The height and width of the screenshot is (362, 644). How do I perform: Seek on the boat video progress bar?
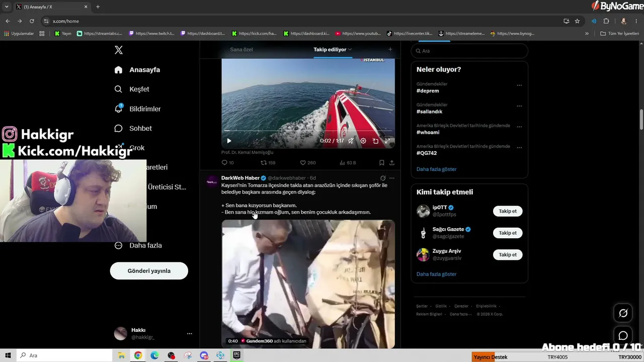[x=308, y=131]
